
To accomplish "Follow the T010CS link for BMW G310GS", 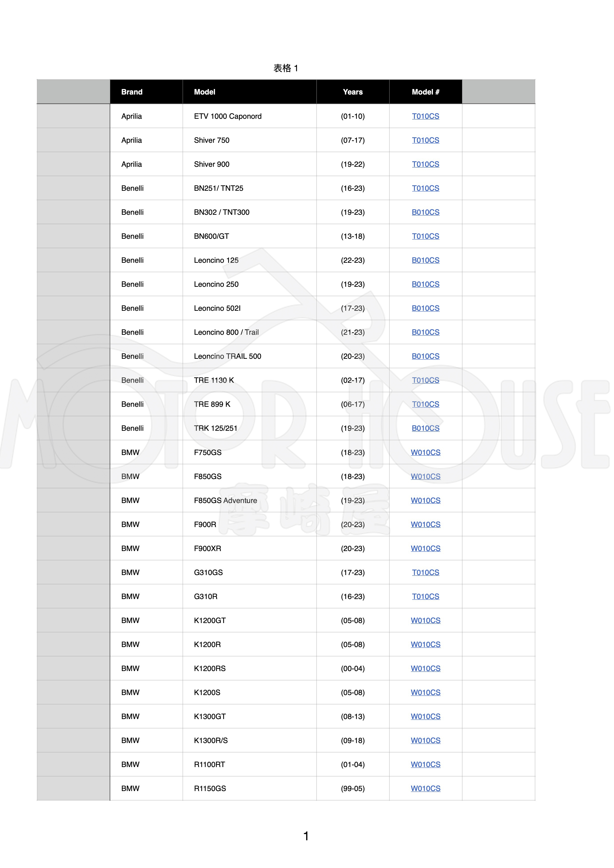I will click(x=425, y=572).
